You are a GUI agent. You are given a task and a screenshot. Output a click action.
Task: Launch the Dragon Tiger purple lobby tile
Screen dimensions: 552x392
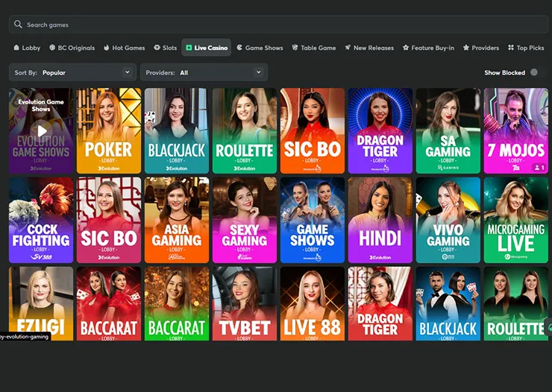(380, 131)
